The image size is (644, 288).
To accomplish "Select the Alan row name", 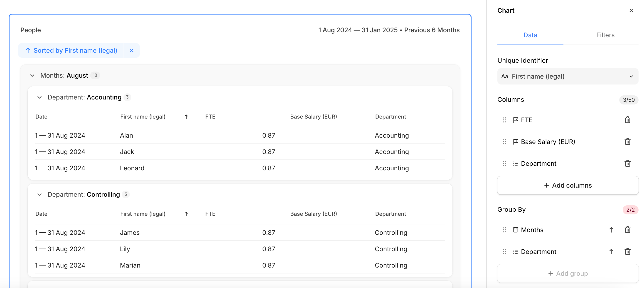I will (126, 135).
